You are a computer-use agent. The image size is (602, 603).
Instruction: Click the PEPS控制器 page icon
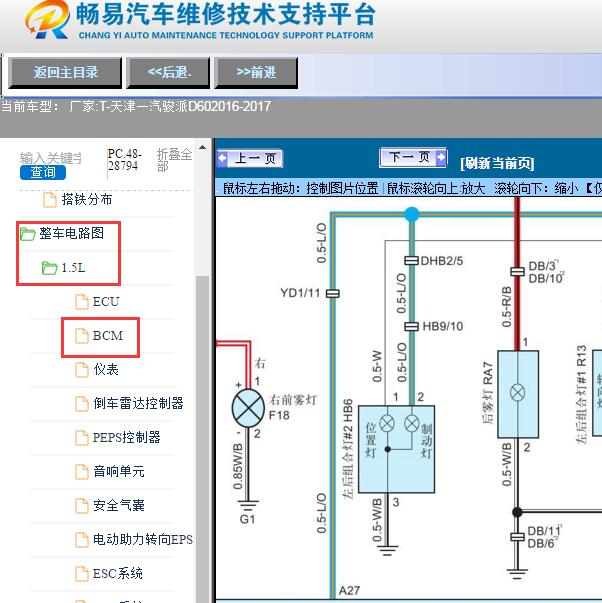coord(82,438)
